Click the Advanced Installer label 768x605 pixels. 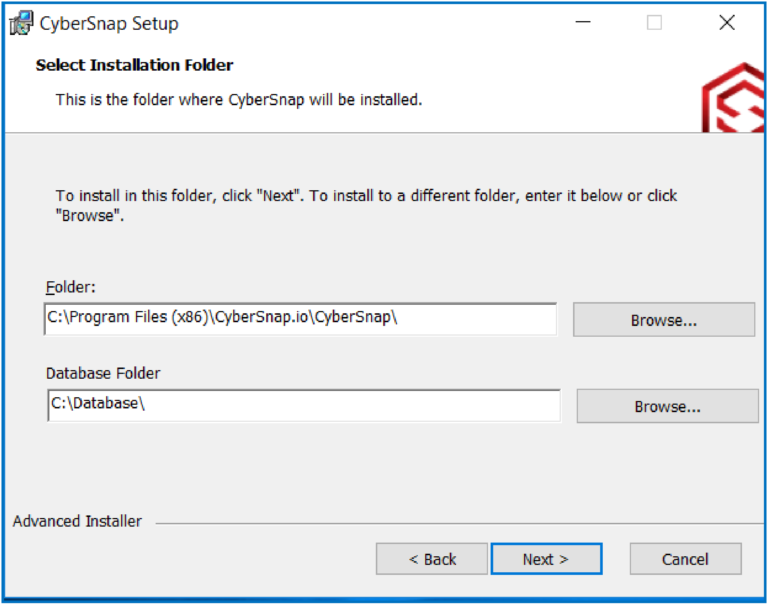(77, 521)
